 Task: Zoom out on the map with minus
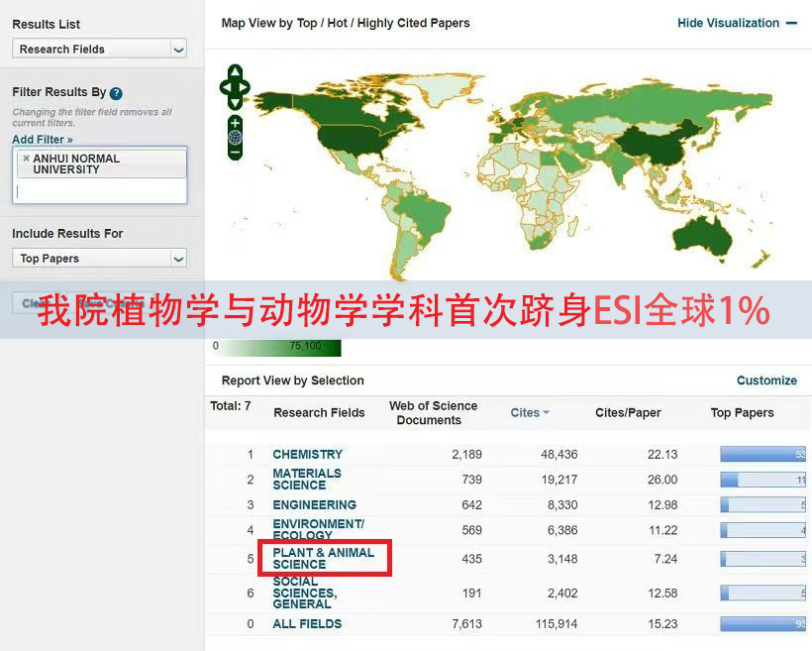pyautogui.click(x=235, y=153)
